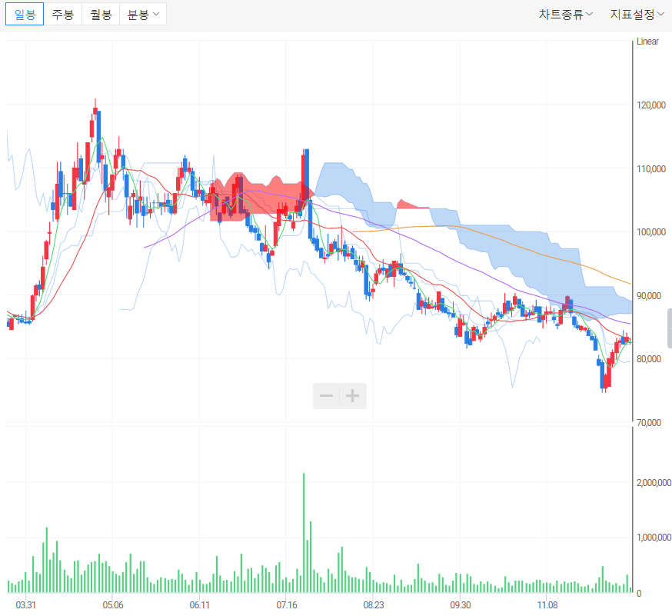Click the 08.23 date label
672x616 pixels.
point(374,605)
